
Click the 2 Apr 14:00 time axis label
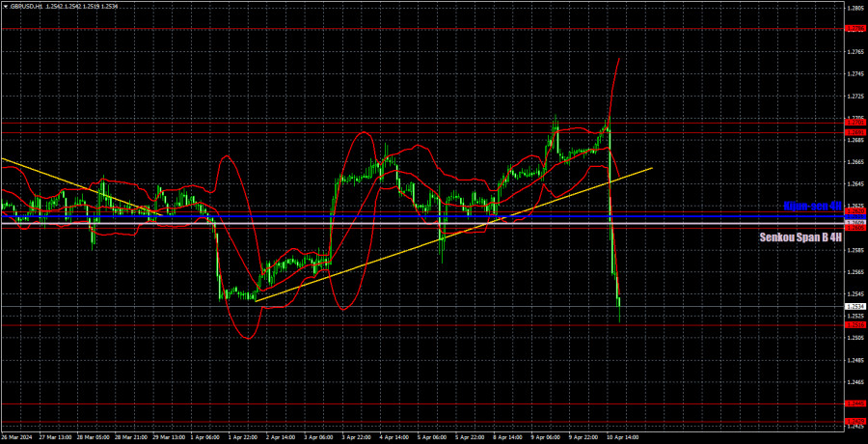click(x=280, y=437)
